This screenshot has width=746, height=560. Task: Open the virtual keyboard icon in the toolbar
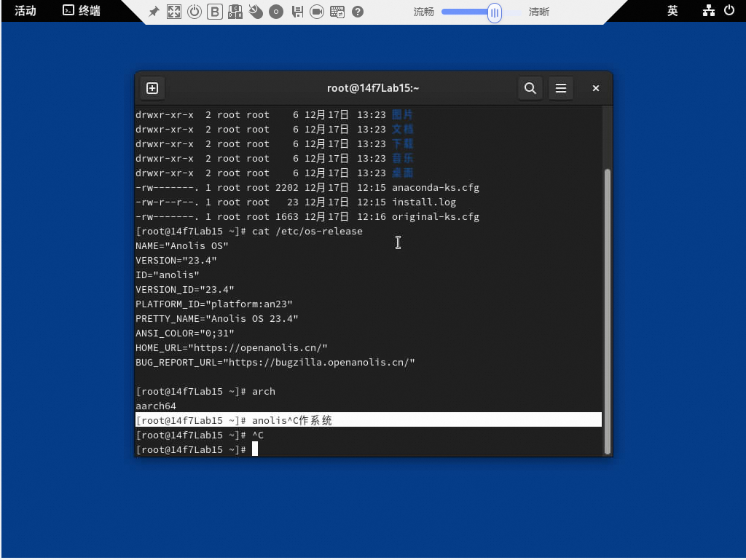click(337, 12)
